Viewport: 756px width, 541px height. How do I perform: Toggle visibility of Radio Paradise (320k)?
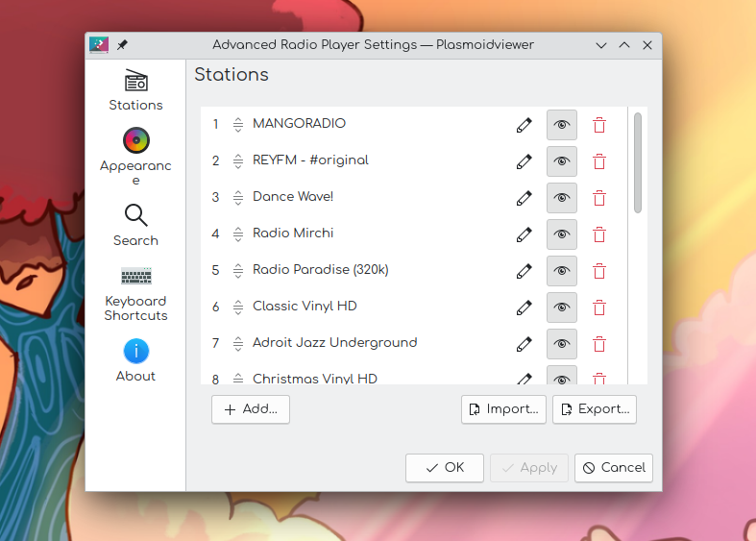tap(562, 271)
